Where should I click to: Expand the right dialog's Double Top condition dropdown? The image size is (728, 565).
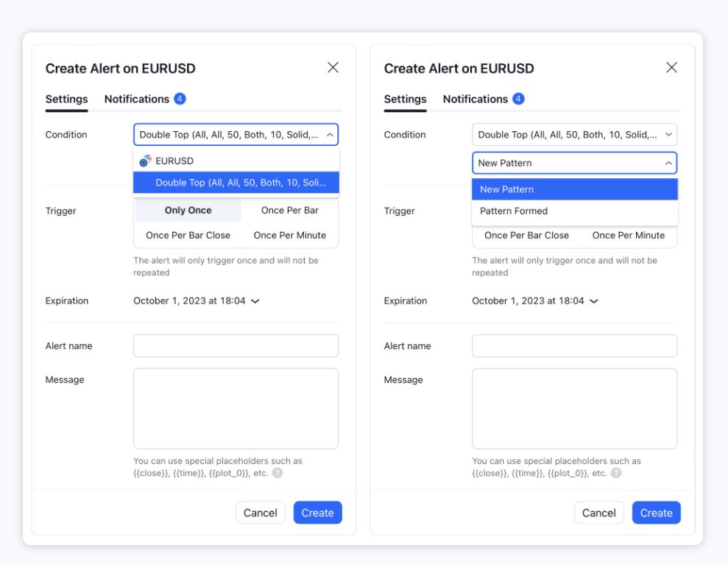[574, 135]
